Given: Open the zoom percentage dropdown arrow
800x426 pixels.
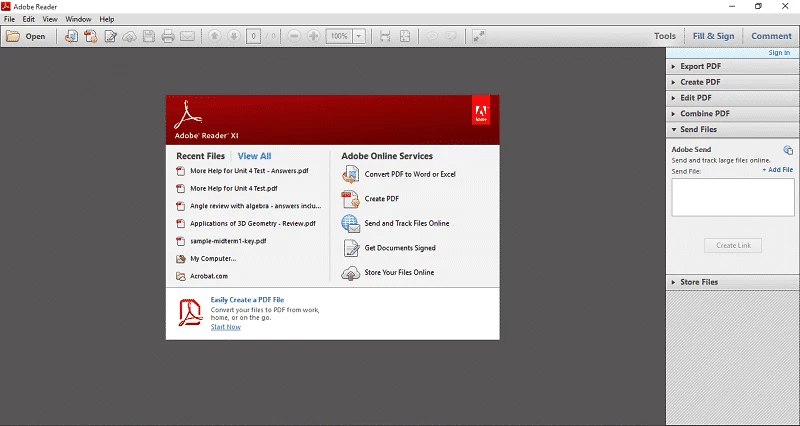Looking at the screenshot, I should click(x=359, y=36).
